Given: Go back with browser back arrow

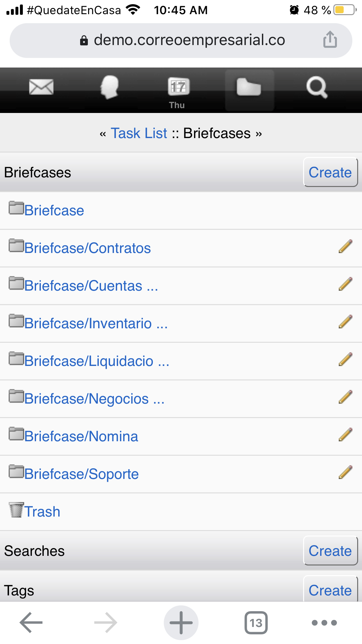Looking at the screenshot, I should coord(31,622).
